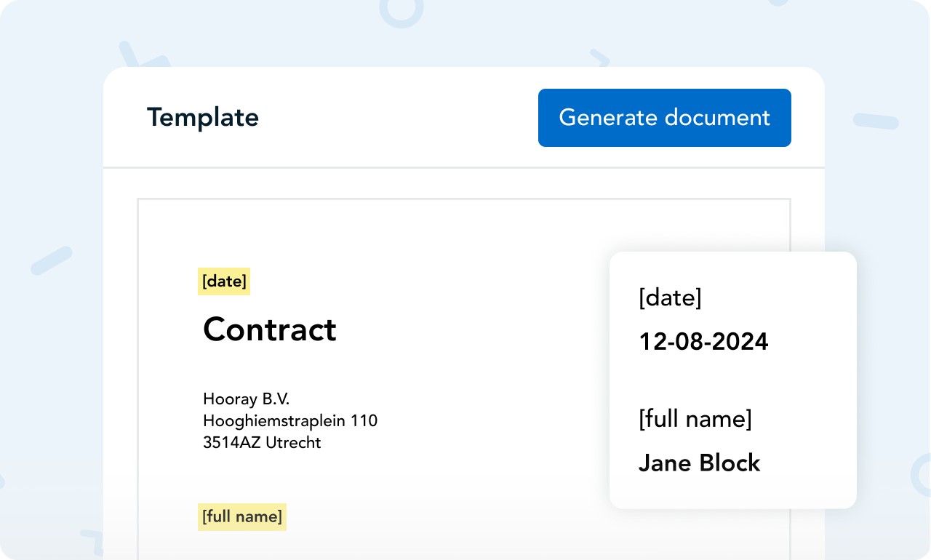Click the small dash above the template card

coord(599,57)
